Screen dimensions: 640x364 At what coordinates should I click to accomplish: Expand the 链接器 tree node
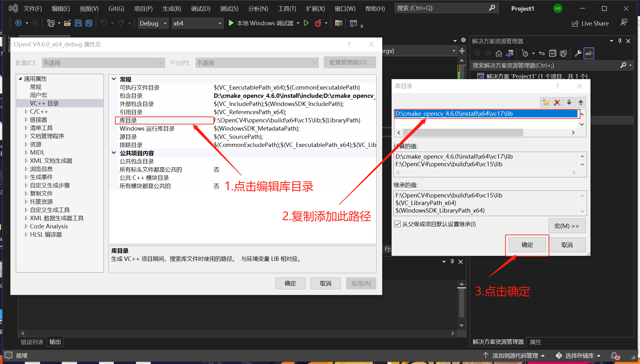(x=26, y=120)
